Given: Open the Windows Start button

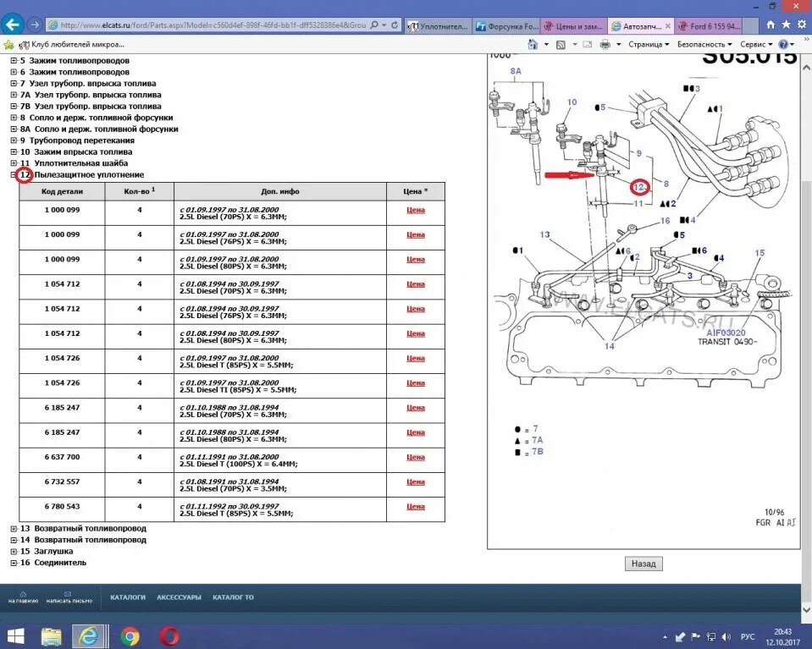Looking at the screenshot, I should coord(14,636).
